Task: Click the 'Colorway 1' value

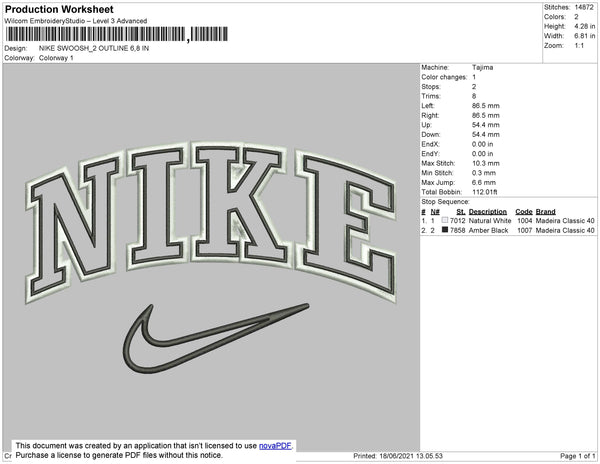Action: 56,58
